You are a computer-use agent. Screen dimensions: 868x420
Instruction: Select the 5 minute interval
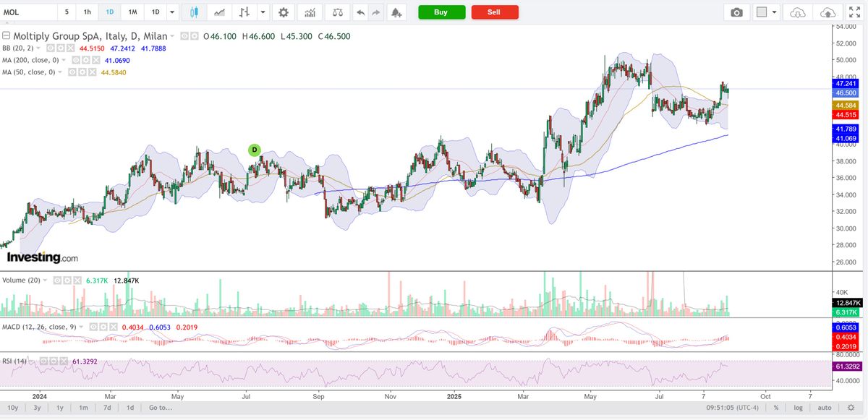[67, 12]
